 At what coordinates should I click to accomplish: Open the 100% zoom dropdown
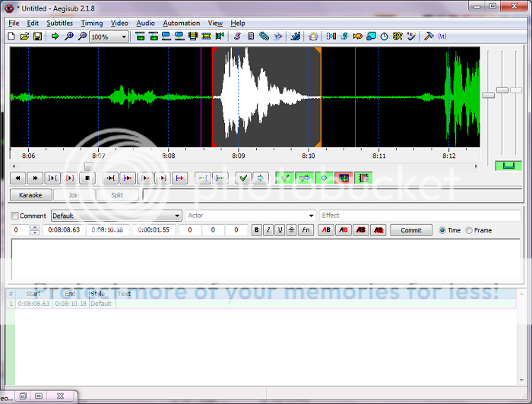pos(125,36)
